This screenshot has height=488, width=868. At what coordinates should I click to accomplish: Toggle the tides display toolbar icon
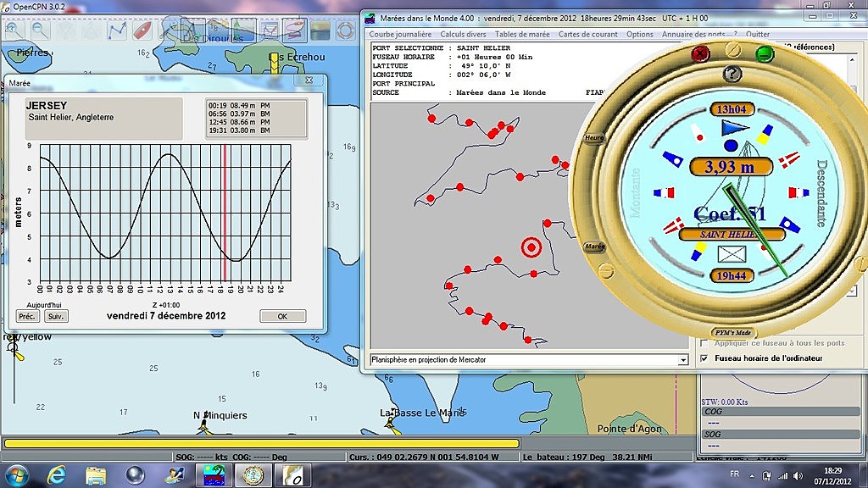243,30
